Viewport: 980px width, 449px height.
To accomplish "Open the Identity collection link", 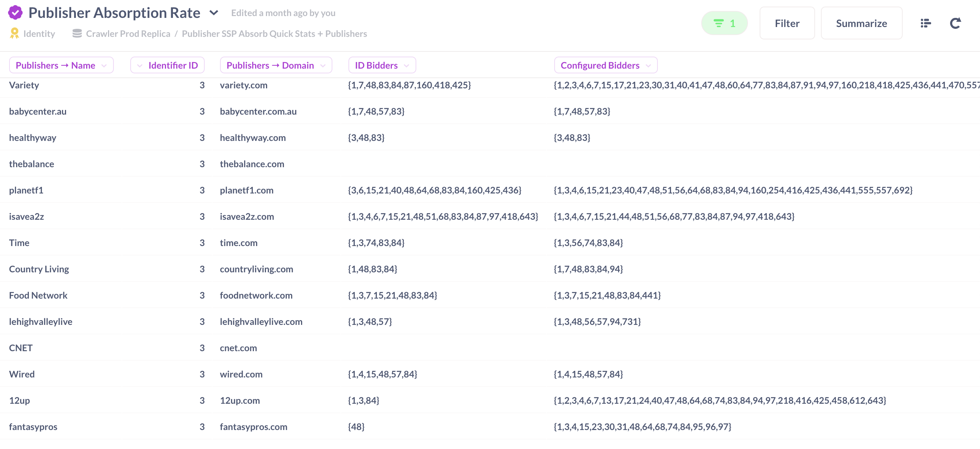I will (x=39, y=34).
